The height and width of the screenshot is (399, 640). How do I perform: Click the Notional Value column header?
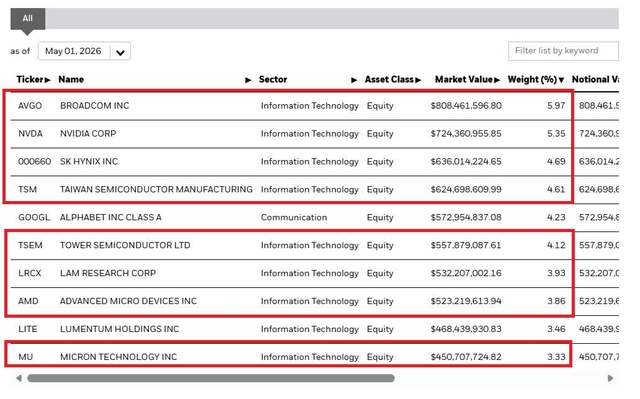(595, 80)
